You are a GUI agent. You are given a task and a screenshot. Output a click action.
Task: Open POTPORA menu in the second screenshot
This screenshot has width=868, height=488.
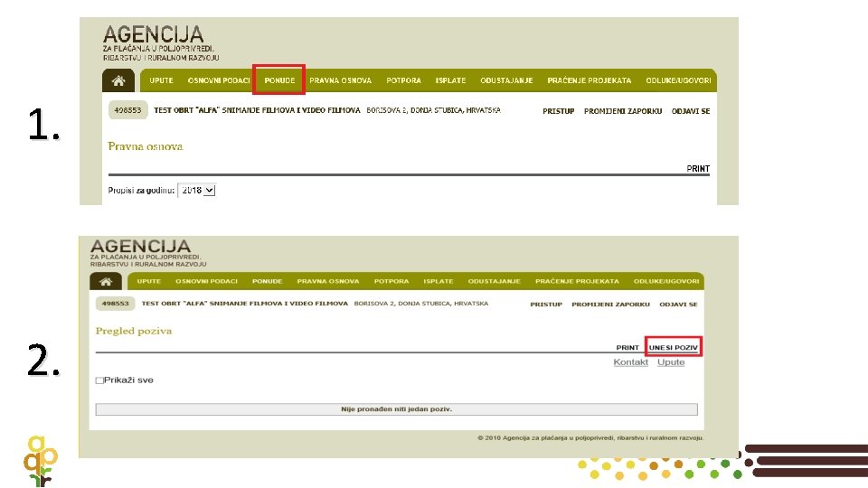tap(392, 282)
